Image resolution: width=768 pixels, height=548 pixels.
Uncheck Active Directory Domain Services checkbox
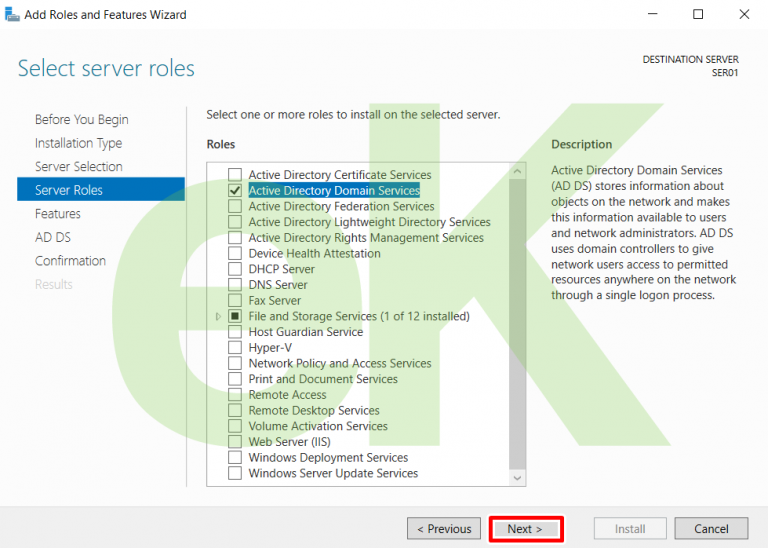[235, 190]
